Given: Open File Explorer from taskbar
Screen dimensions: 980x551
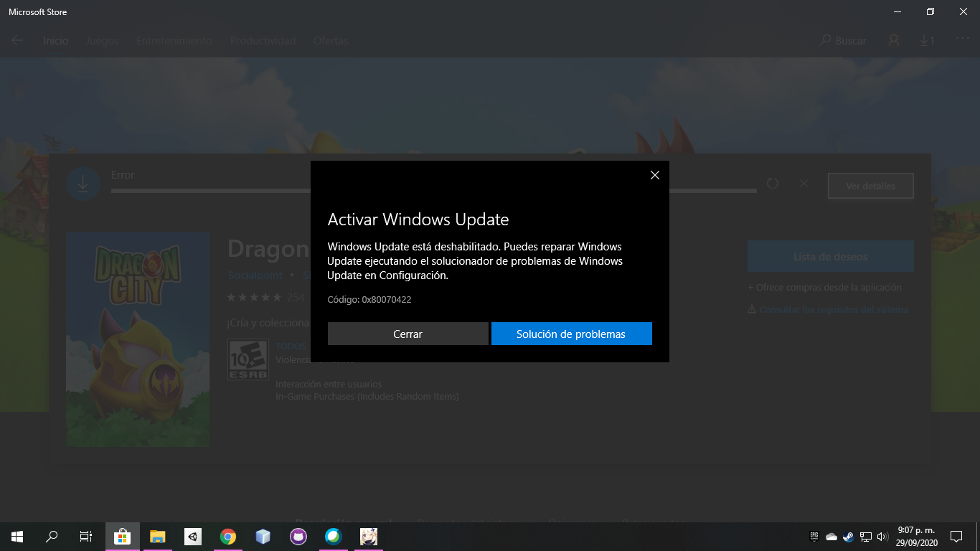Looking at the screenshot, I should pos(157,536).
